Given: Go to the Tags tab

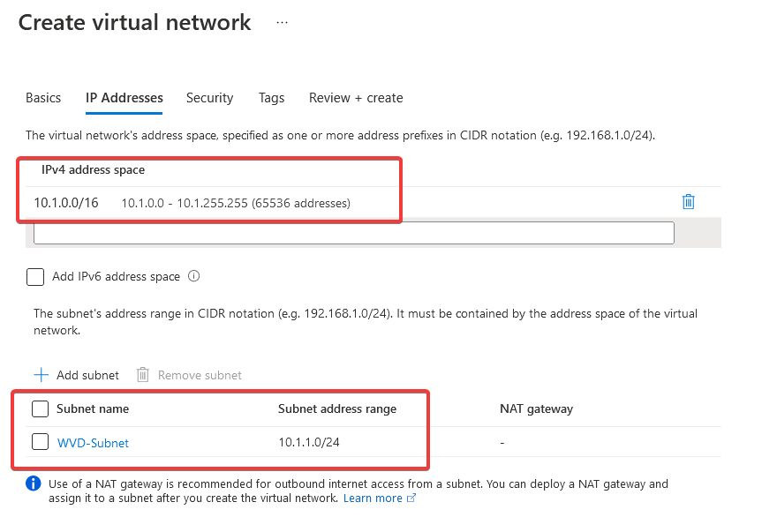Looking at the screenshot, I should point(272,98).
